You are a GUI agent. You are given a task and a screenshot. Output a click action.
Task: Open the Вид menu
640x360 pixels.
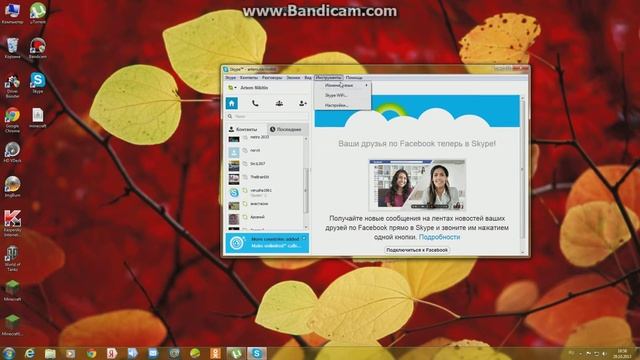[x=308, y=78]
